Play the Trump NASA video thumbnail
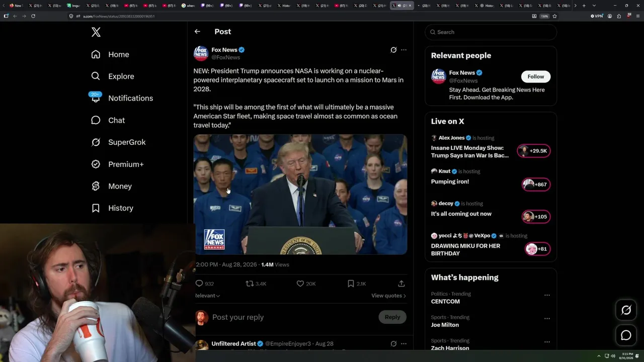This screenshot has width=644, height=362. click(300, 194)
